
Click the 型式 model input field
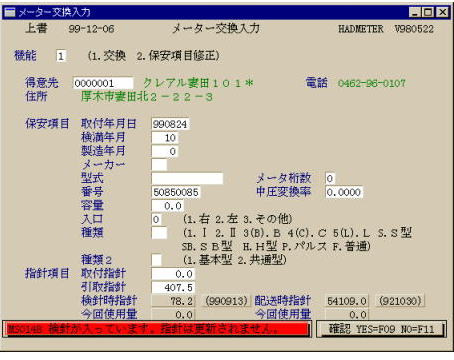(187, 178)
